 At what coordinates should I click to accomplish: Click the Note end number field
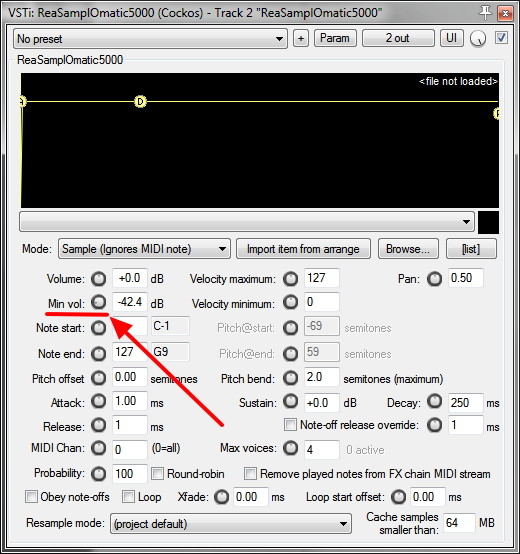pos(130,352)
